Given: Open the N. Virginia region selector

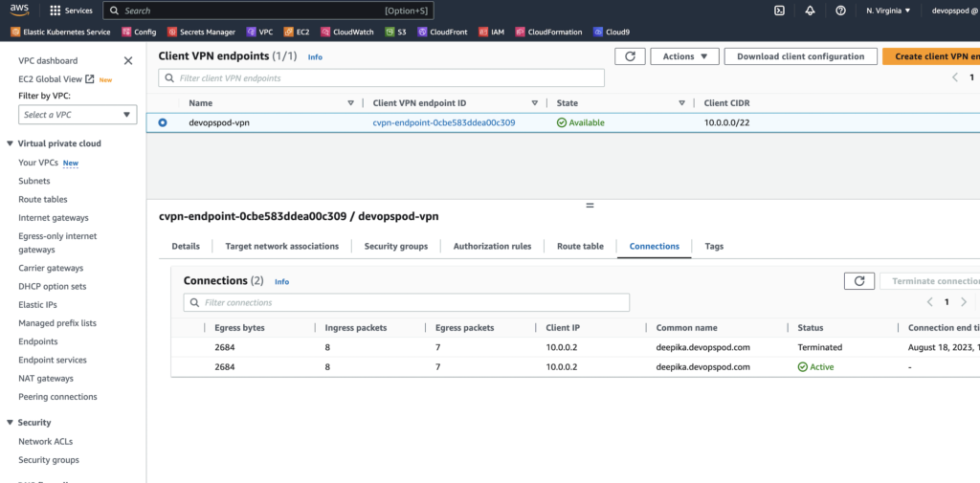Looking at the screenshot, I should coord(888,11).
